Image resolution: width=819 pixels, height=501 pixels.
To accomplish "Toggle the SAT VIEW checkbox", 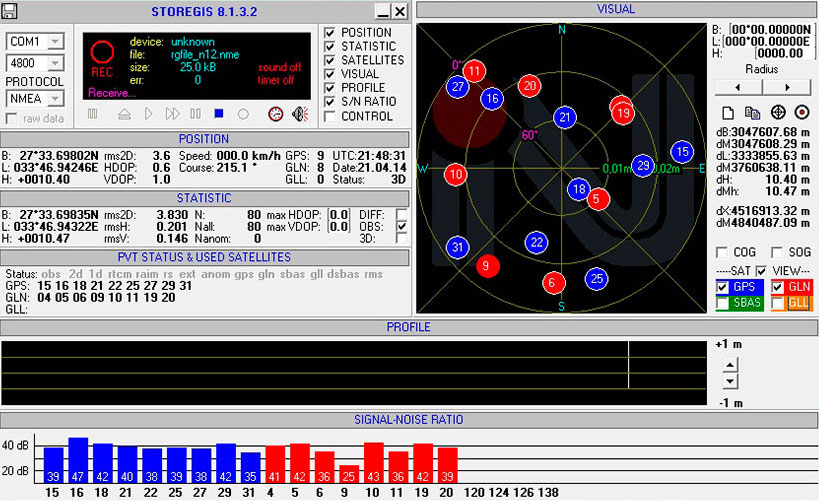I will [761, 271].
